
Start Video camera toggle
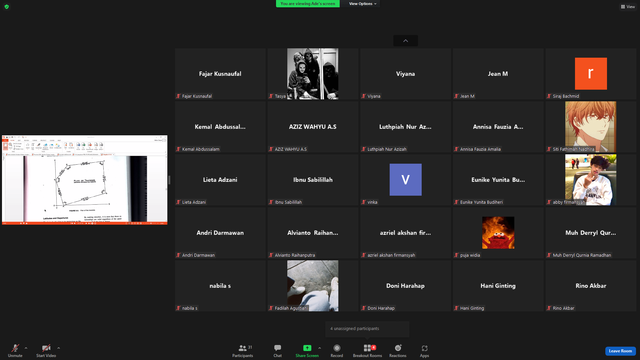click(x=46, y=350)
